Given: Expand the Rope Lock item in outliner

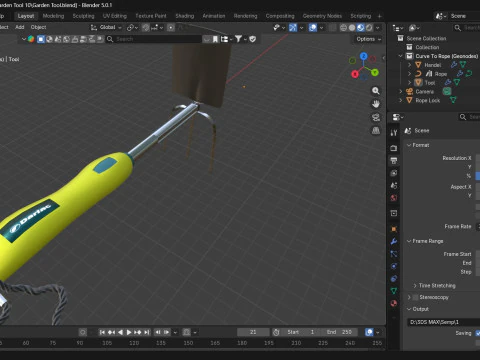Looking at the screenshot, I should click(x=401, y=100).
